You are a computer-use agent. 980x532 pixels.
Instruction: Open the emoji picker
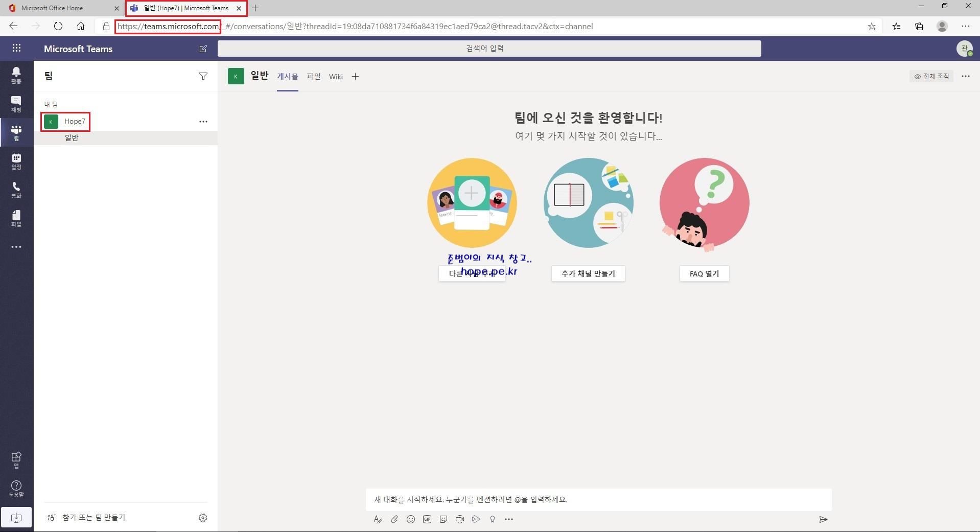pos(411,519)
